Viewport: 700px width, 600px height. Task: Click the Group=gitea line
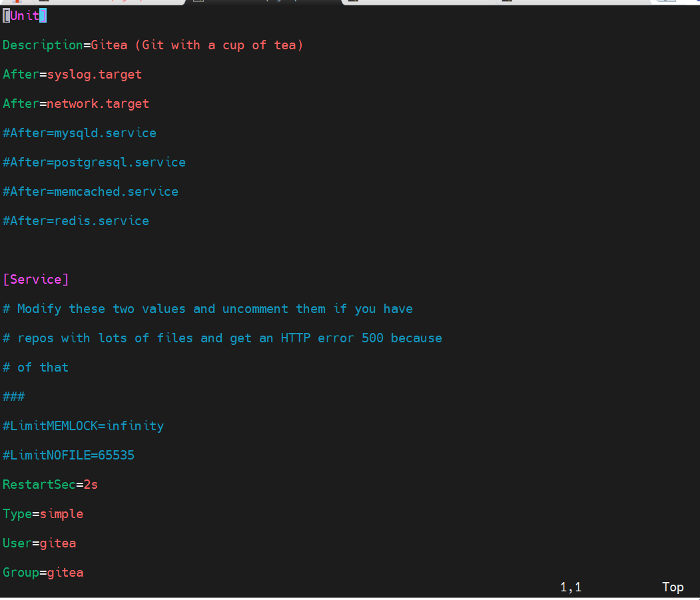(x=43, y=573)
